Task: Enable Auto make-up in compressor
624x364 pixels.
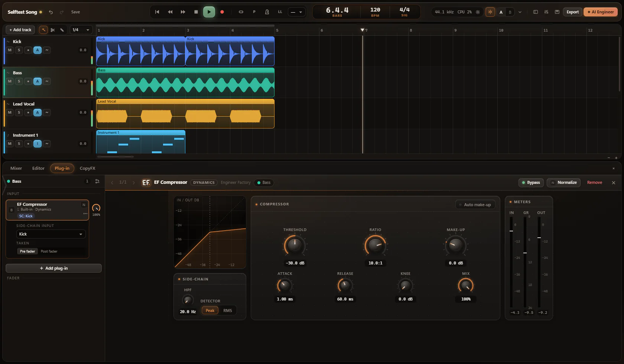Action: (x=475, y=205)
